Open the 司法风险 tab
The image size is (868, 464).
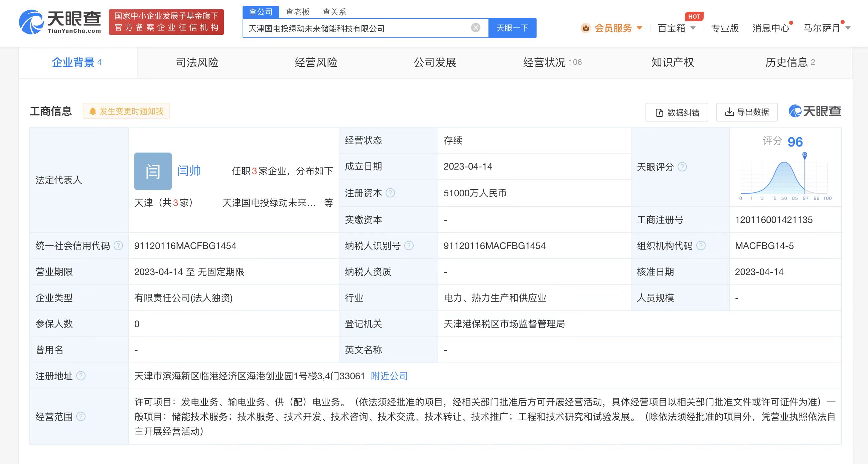point(197,63)
